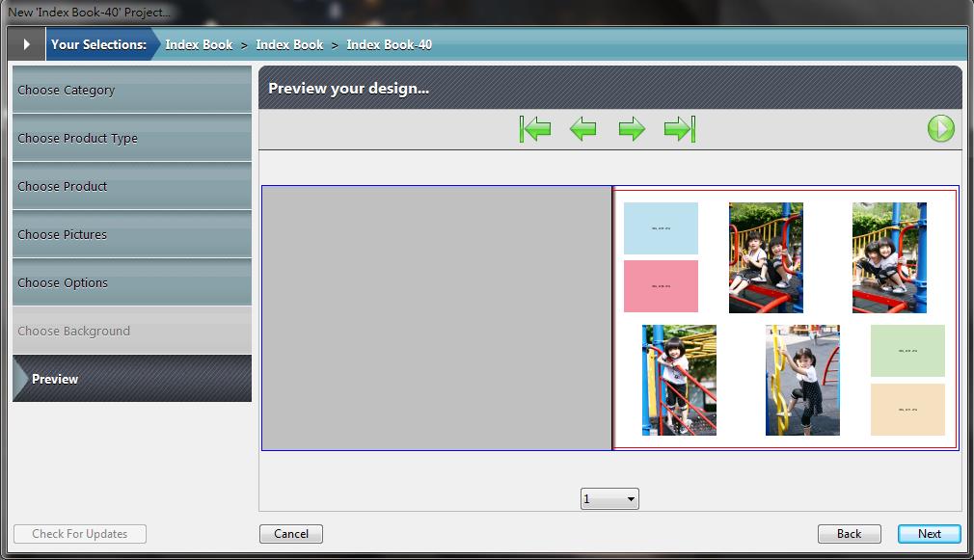The image size is (974, 560).
Task: Click the blank gray left page
Action: [437, 318]
